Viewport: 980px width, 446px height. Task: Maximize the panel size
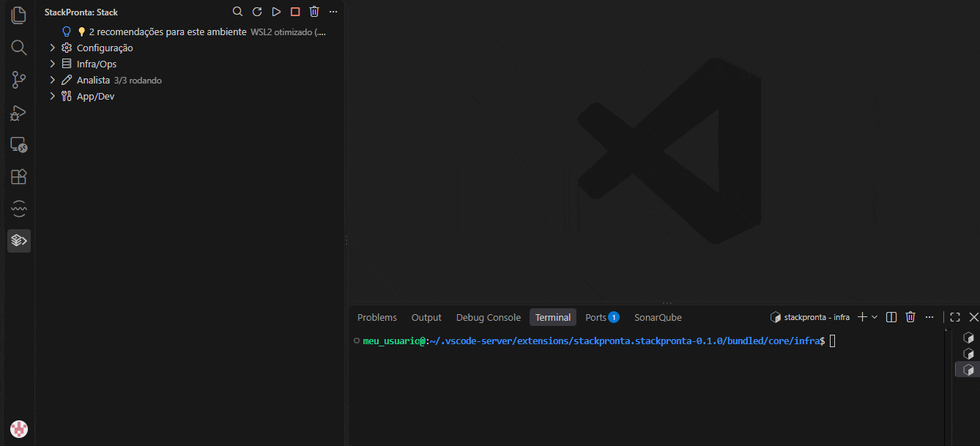(x=955, y=317)
